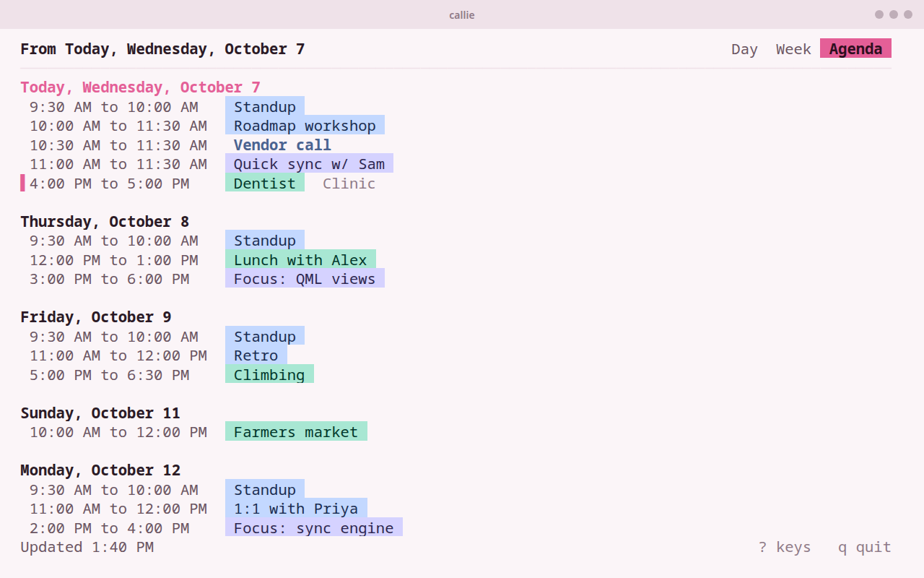Click the 5:00 PM to 6:30 PM time
This screenshot has width=924, height=578.
pos(109,375)
